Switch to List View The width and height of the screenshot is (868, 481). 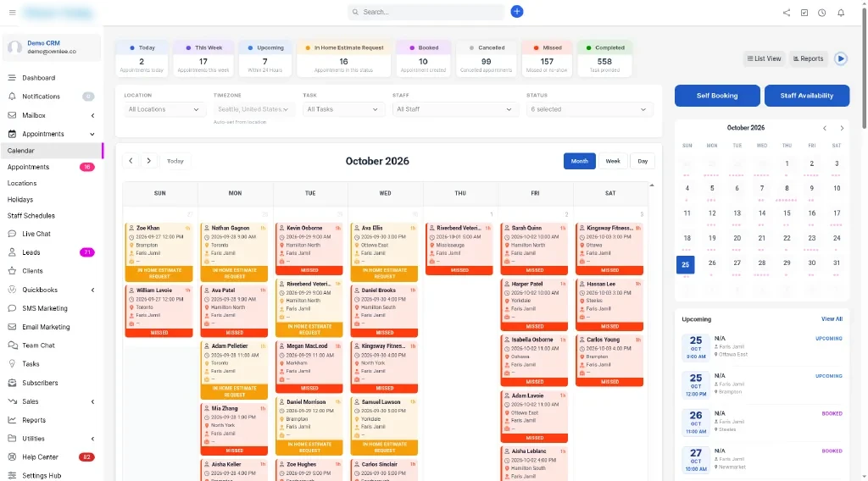(764, 58)
